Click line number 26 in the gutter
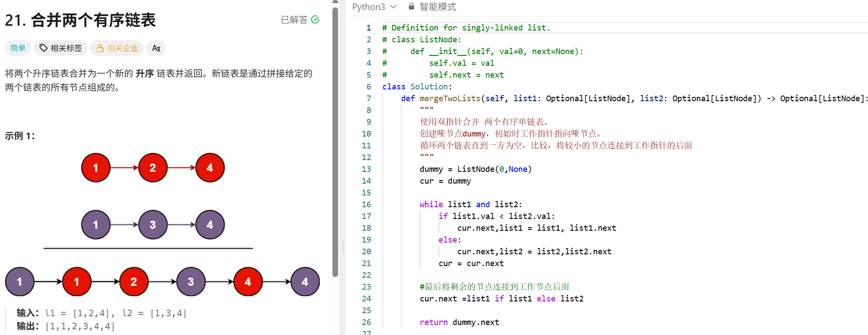The image size is (868, 335). 367,322
